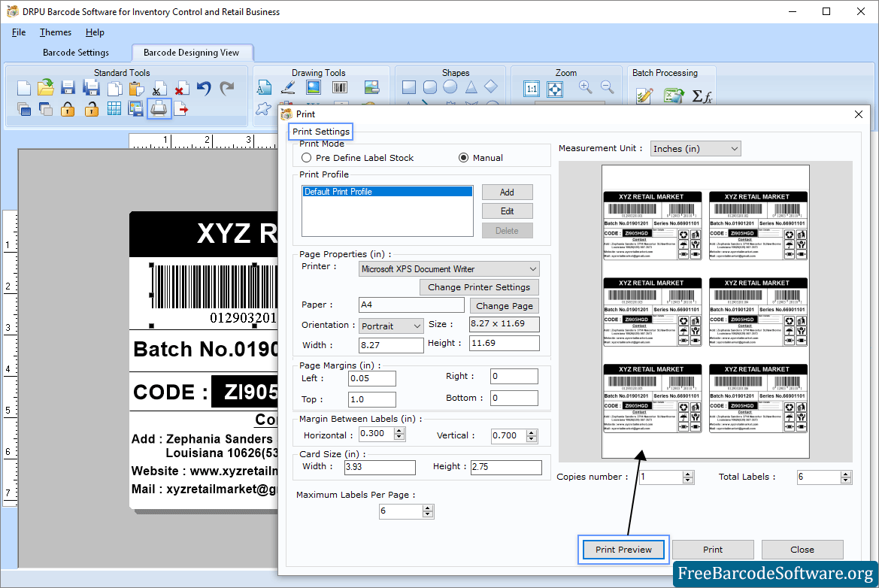Image resolution: width=879 pixels, height=588 pixels.
Task: Toggle the grid view icon
Action: point(114,109)
